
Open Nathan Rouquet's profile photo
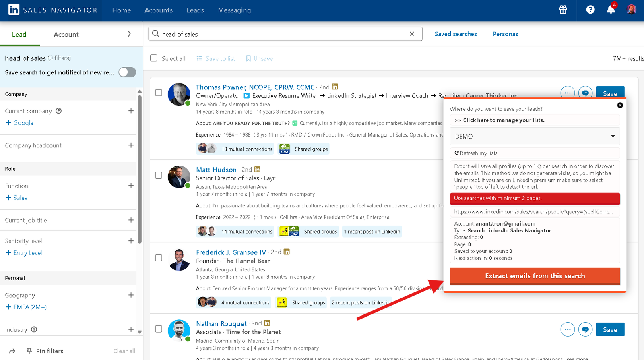[x=179, y=331]
